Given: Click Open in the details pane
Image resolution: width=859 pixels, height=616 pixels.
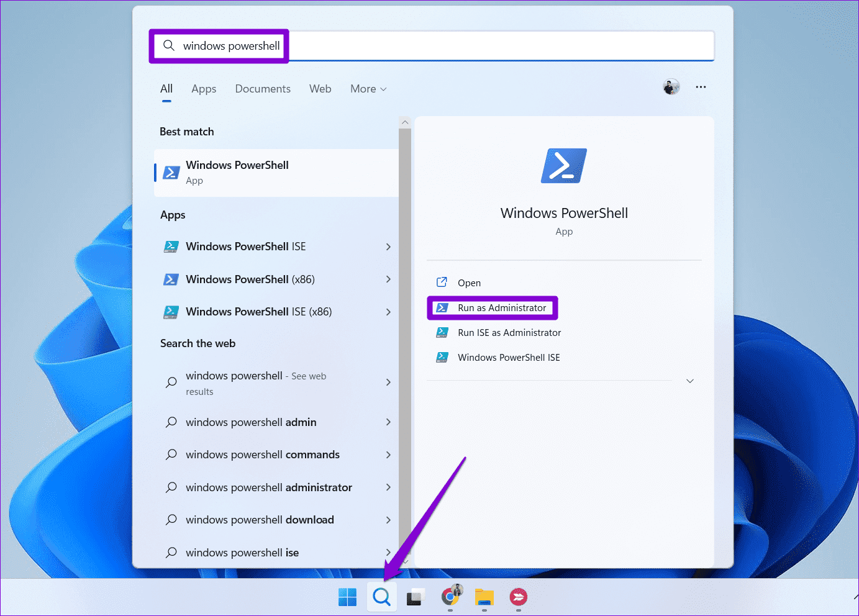Looking at the screenshot, I should [469, 283].
